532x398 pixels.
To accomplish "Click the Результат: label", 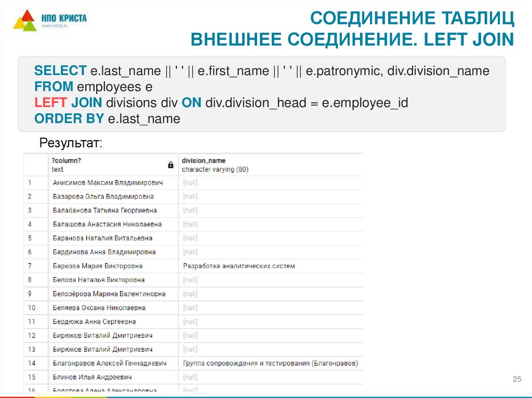I will point(71,143).
